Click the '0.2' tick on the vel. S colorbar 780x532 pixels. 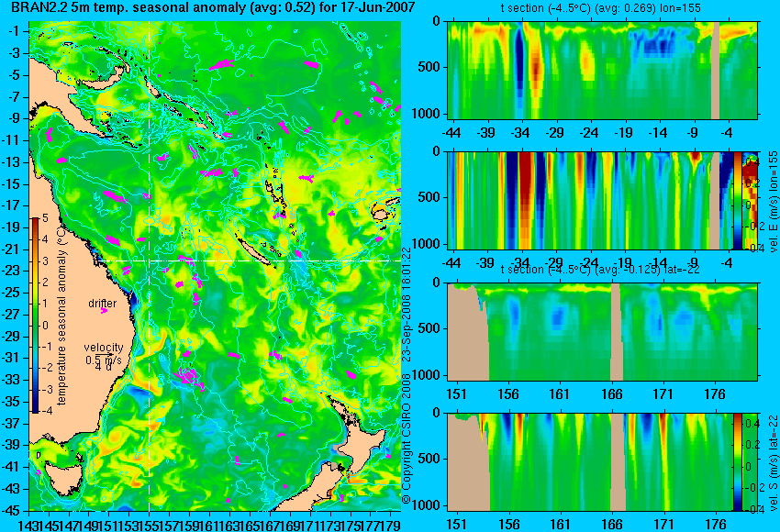(752, 445)
